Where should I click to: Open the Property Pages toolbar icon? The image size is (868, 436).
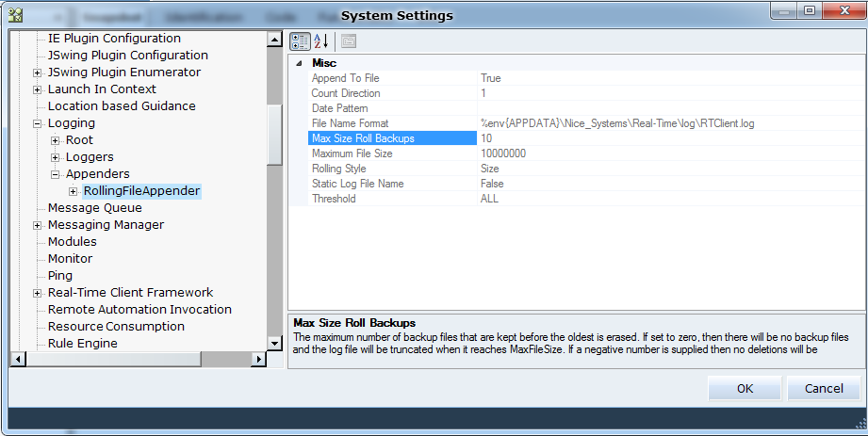349,40
